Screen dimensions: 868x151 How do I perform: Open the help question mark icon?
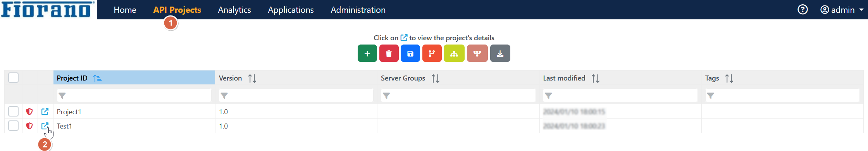803,10
